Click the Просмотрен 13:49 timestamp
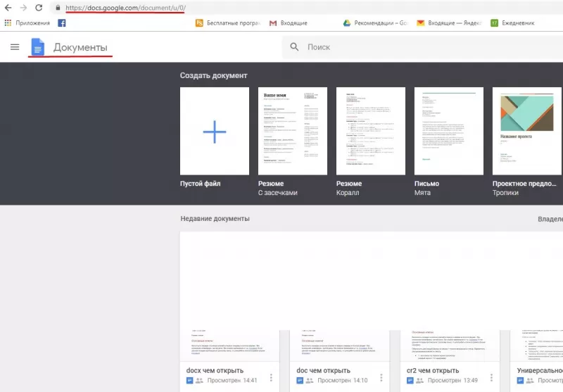The height and width of the screenshot is (392, 563). tap(453, 381)
